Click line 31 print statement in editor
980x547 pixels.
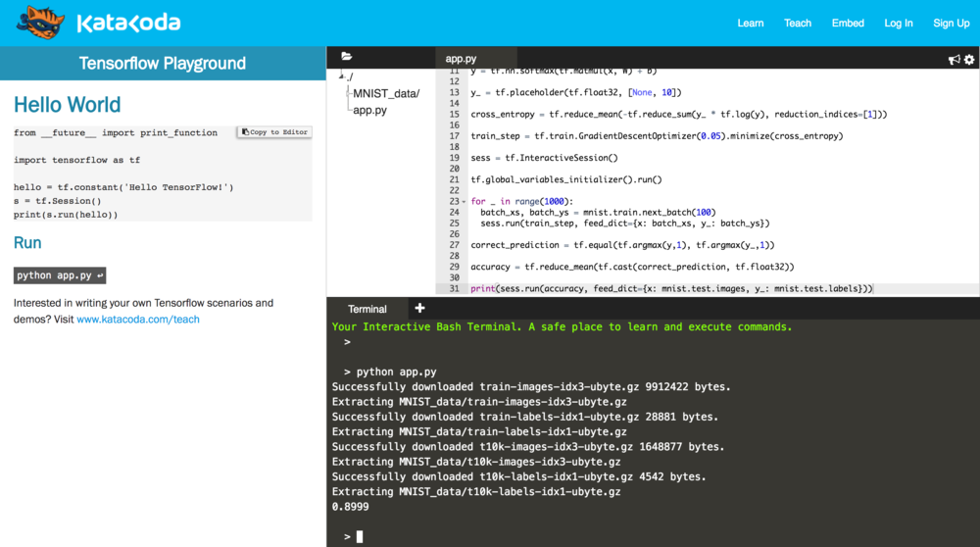[x=672, y=289]
